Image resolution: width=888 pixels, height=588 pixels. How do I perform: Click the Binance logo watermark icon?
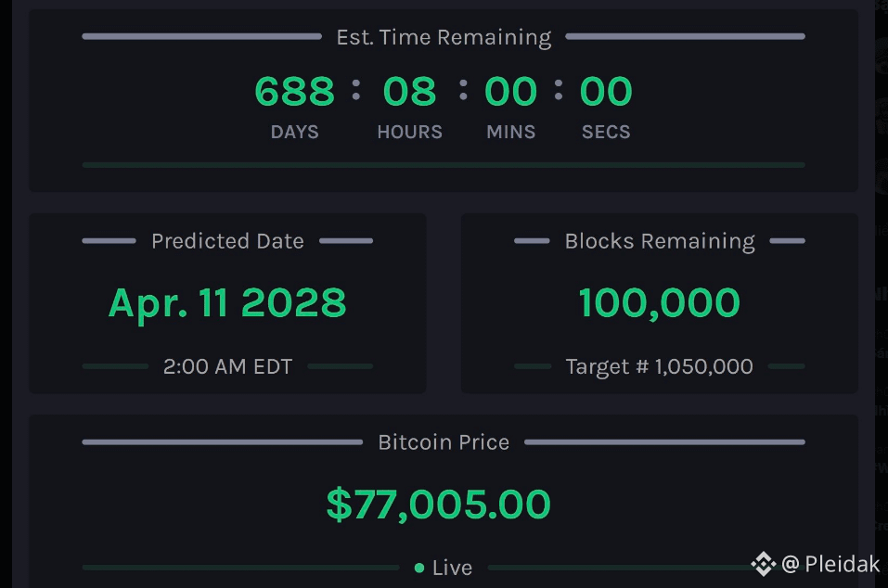click(x=763, y=564)
